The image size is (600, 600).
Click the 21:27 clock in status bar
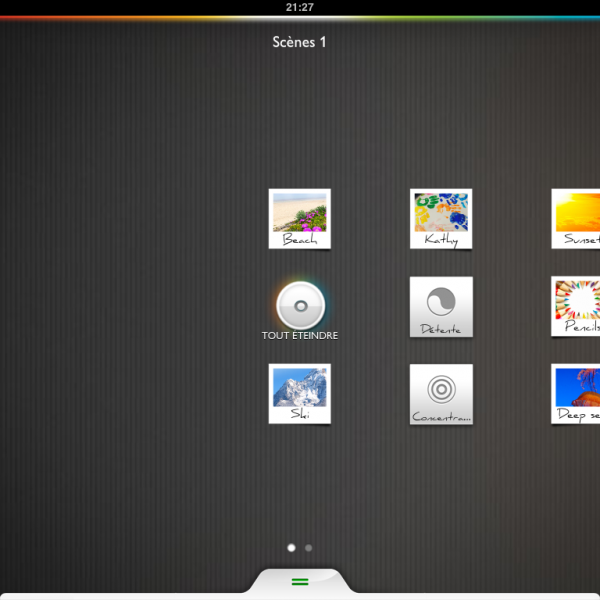[300, 7]
